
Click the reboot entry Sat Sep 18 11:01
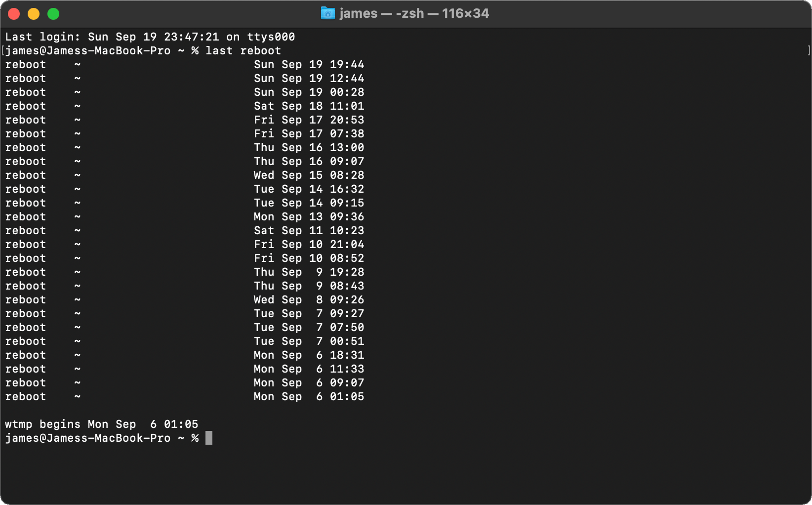185,106
